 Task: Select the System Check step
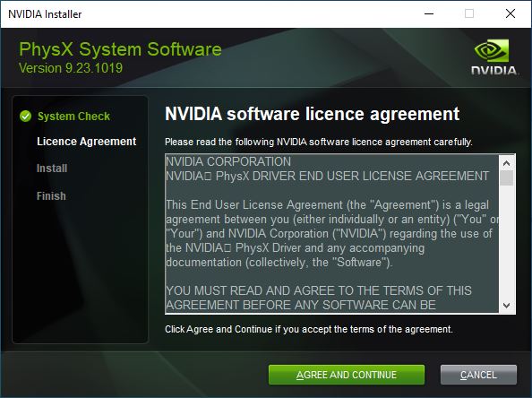click(x=73, y=117)
